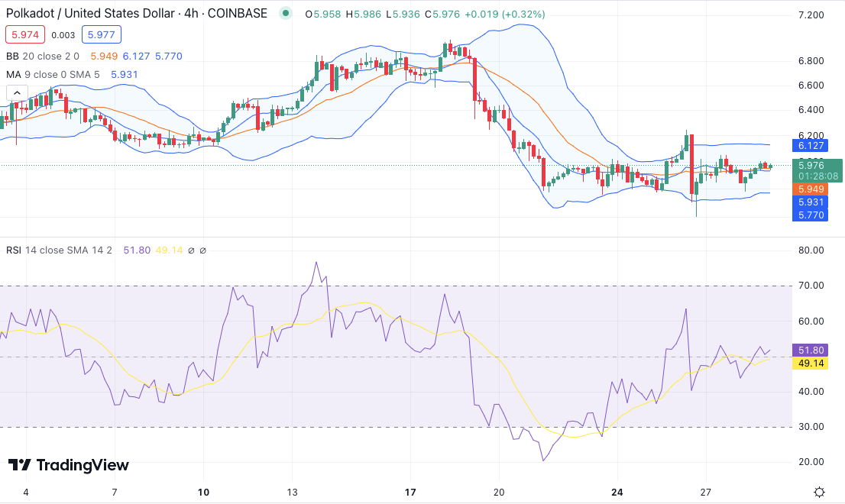
Task: Click the yellow RSI SMA label 49.14
Action: coord(810,363)
